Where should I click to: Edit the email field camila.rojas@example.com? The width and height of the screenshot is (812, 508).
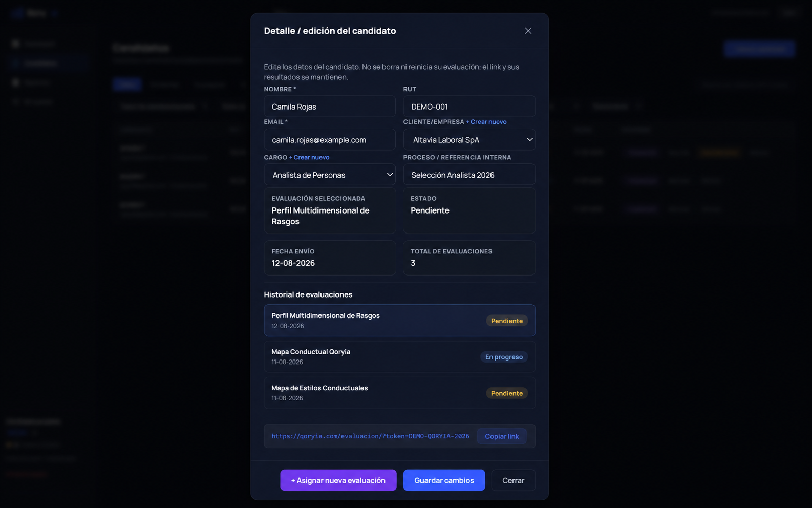click(x=330, y=139)
